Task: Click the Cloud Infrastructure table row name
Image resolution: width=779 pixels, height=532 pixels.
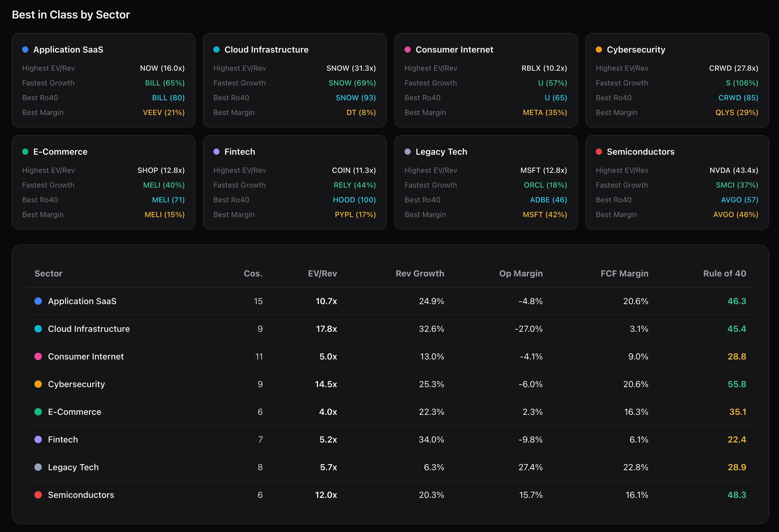Action: point(89,329)
